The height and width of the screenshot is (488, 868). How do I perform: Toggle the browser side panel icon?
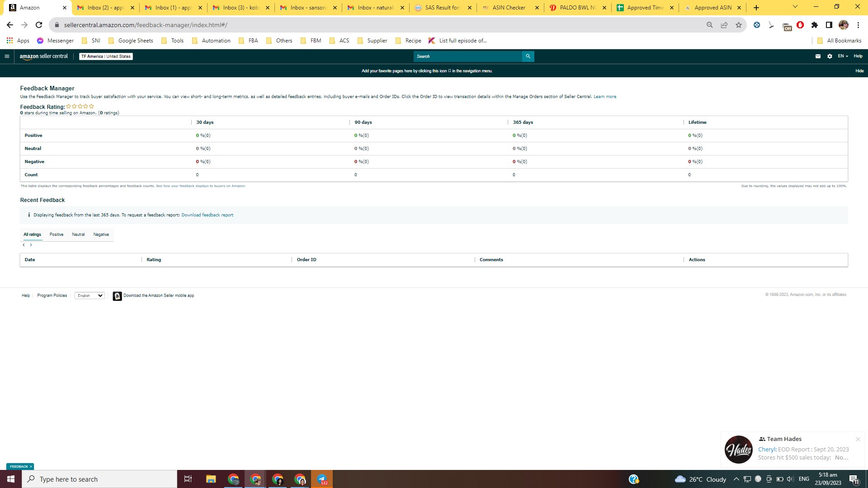(829, 25)
